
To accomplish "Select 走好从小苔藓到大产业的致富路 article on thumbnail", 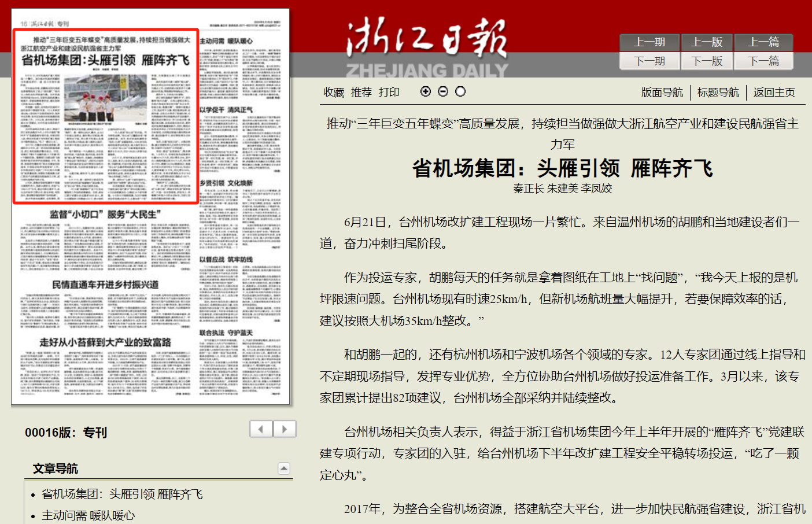I will tap(105, 342).
